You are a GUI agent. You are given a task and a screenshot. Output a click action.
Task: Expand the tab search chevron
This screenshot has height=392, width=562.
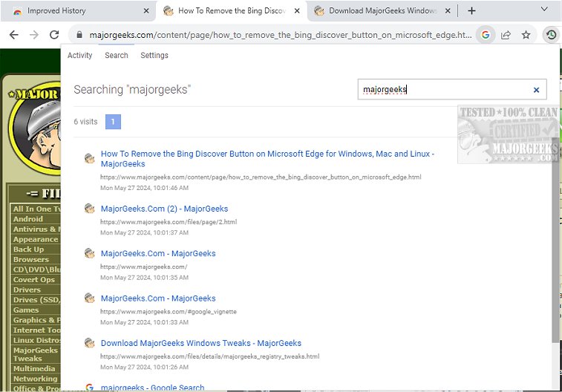(x=544, y=9)
